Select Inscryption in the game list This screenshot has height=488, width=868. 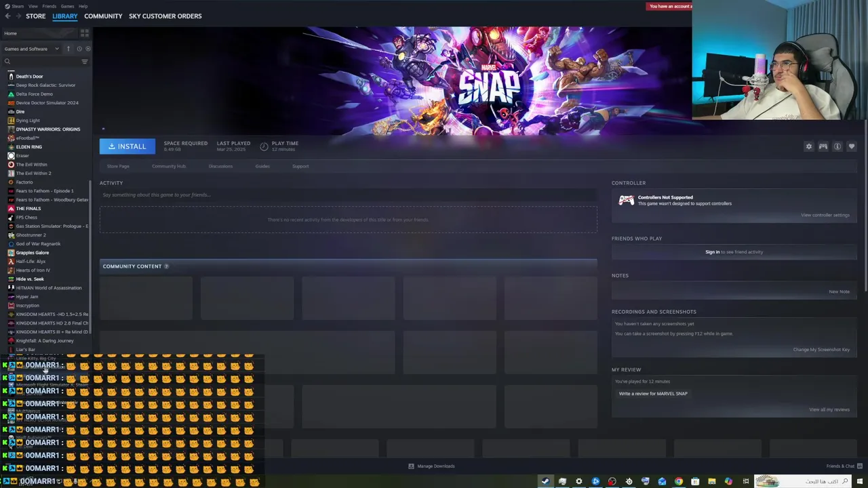tap(28, 306)
